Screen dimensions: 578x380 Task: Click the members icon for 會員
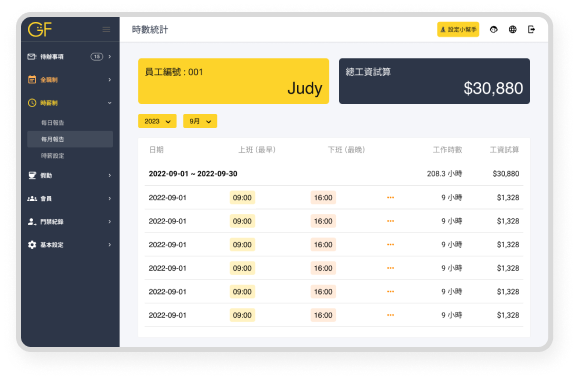pyautogui.click(x=32, y=199)
